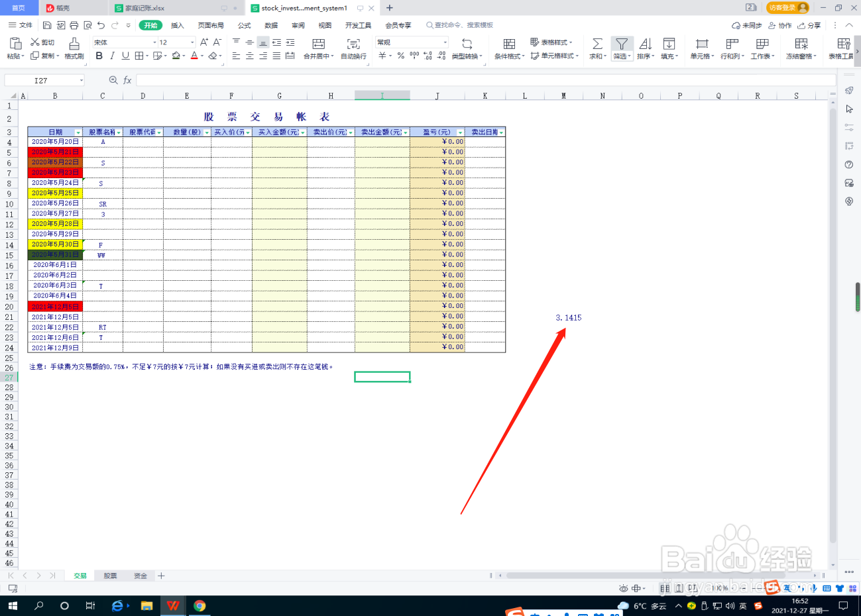Click the Sort (排序) icon
Viewport: 861px width, 616px height.
point(646,44)
